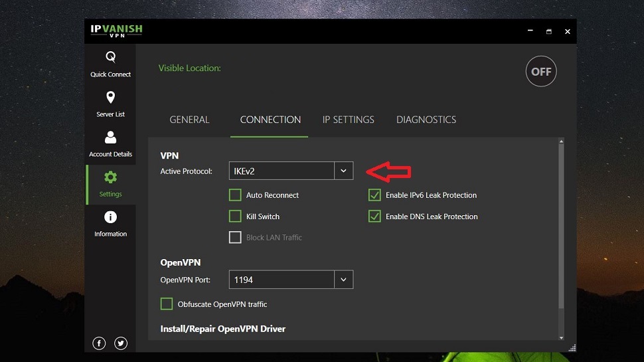Open IPVanish Facebook page icon
Image resolution: width=644 pixels, height=362 pixels.
pyautogui.click(x=99, y=343)
